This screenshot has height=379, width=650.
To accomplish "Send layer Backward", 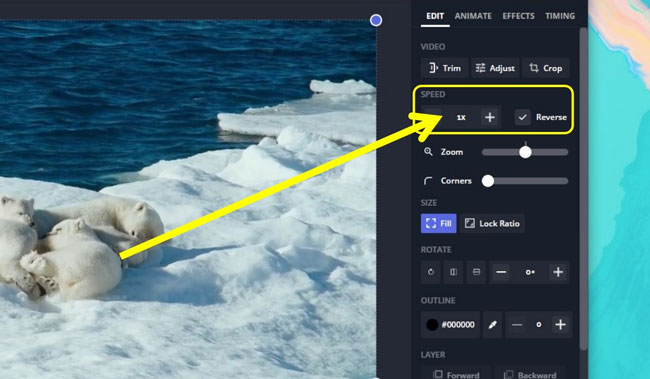I will click(x=530, y=374).
